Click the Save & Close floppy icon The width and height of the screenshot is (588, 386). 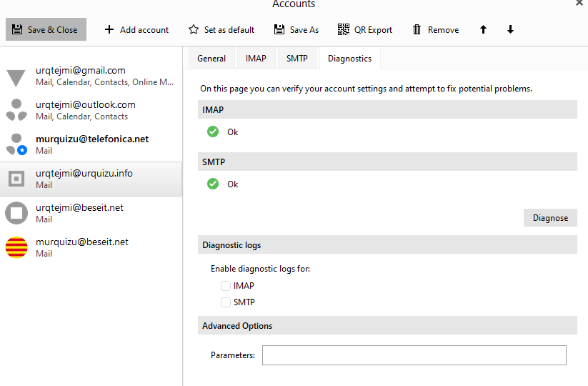point(17,30)
